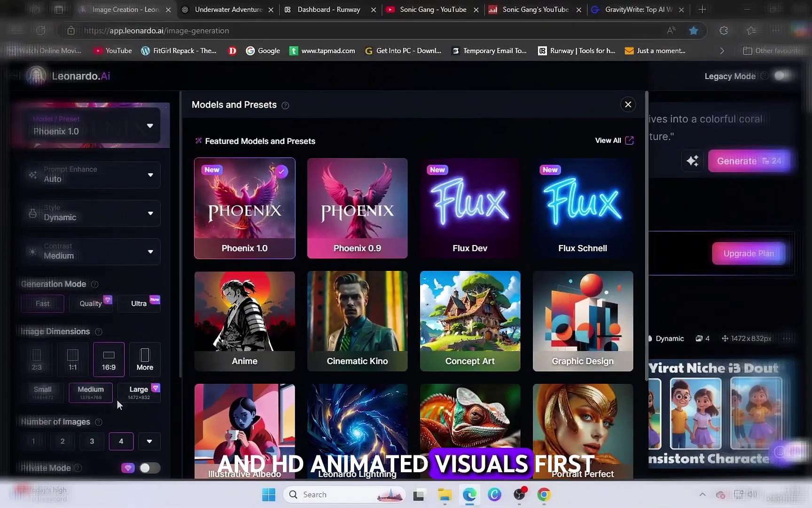
Task: Open Microsoft Edge from the taskbar
Action: click(469, 494)
